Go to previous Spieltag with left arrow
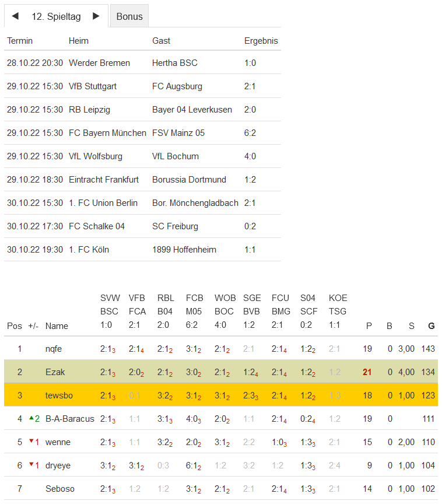Screen dimensions: 442x504 pyautogui.click(x=15, y=16)
